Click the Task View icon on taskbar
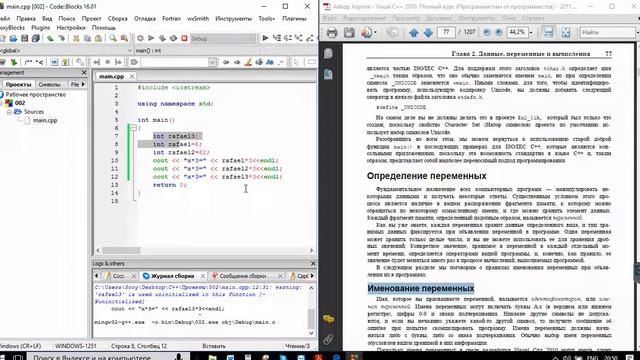This screenshot has width=640, height=360. [x=17, y=357]
